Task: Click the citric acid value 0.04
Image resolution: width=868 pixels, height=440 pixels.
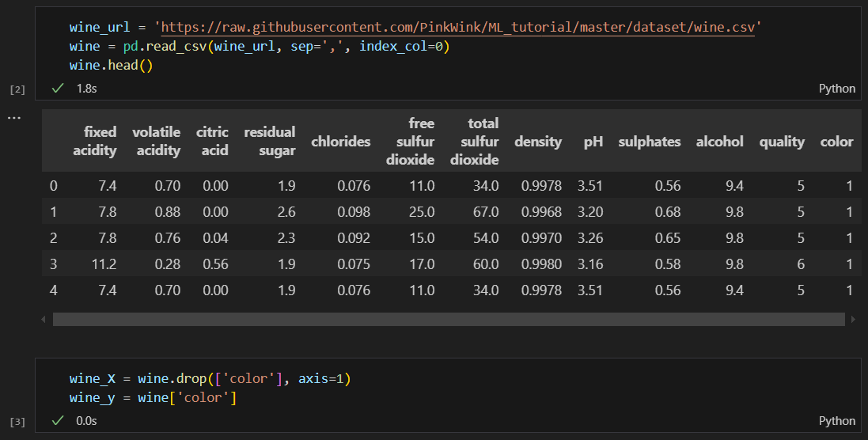Action: tap(215, 238)
